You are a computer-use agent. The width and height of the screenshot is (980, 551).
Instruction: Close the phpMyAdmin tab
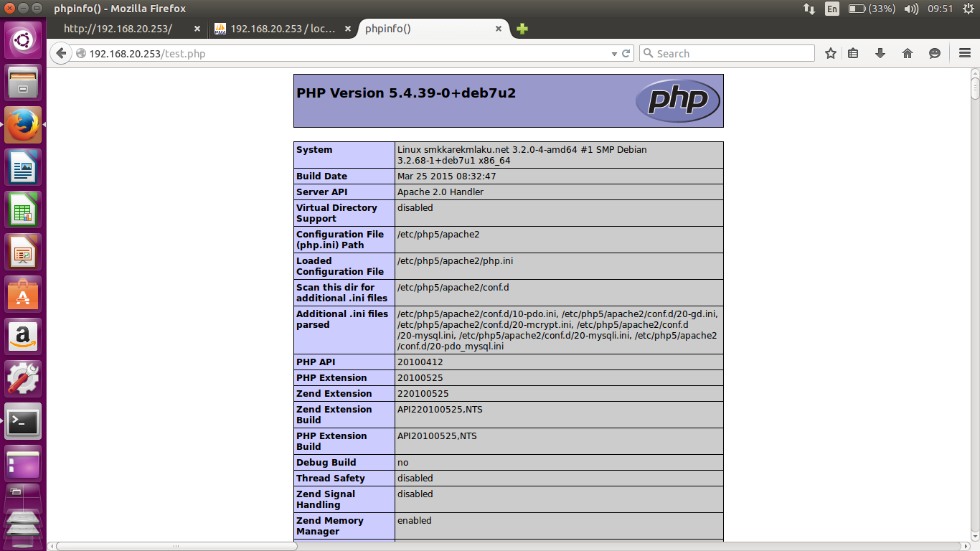(348, 29)
